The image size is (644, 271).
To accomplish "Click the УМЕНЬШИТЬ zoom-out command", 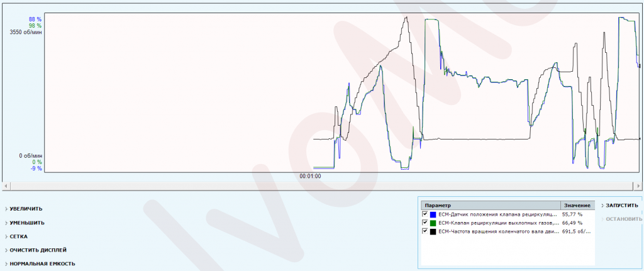I will [x=26, y=223].
